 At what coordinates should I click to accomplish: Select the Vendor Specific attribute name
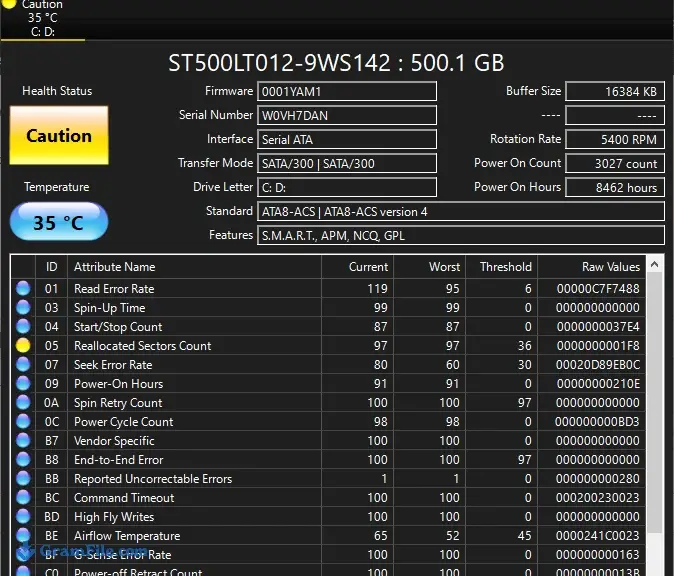pos(114,441)
